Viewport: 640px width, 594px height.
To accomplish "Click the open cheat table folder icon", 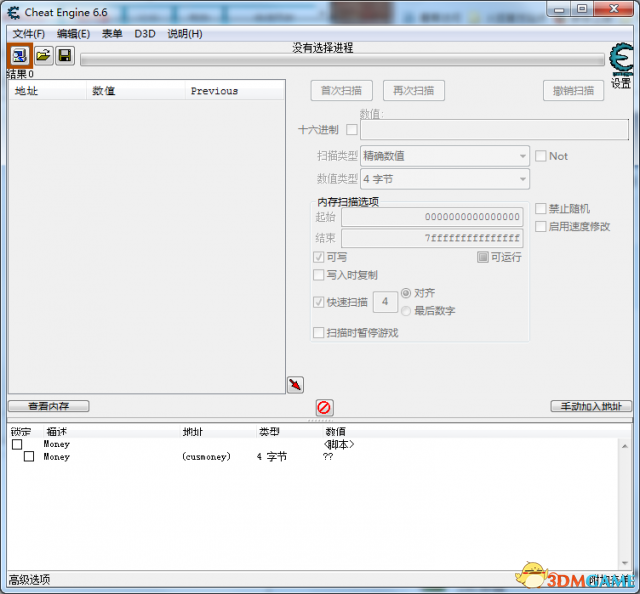I will (x=43, y=55).
